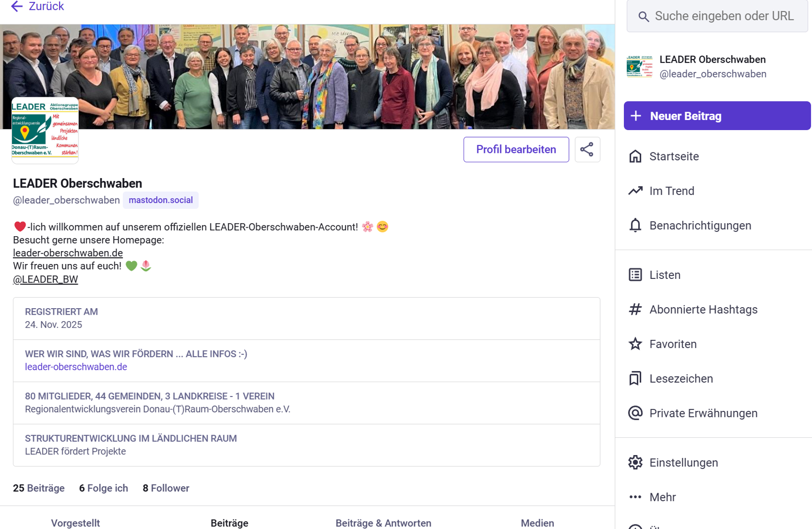Go back using the Zurück arrow
The width and height of the screenshot is (812, 529).
(17, 6)
